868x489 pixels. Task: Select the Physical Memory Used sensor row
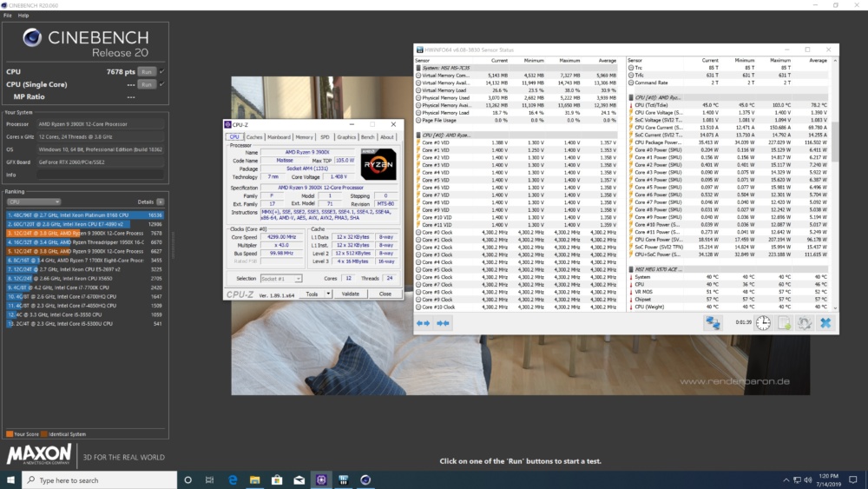pos(516,97)
